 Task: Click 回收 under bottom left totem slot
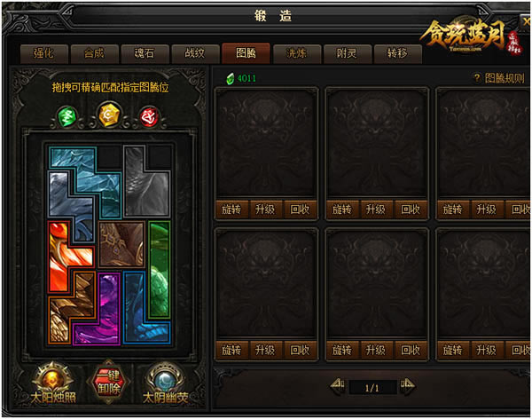[300, 350]
